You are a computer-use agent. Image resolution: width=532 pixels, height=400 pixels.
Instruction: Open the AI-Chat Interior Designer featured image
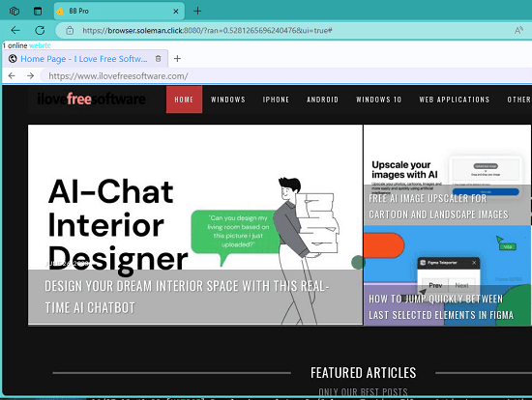click(195, 197)
